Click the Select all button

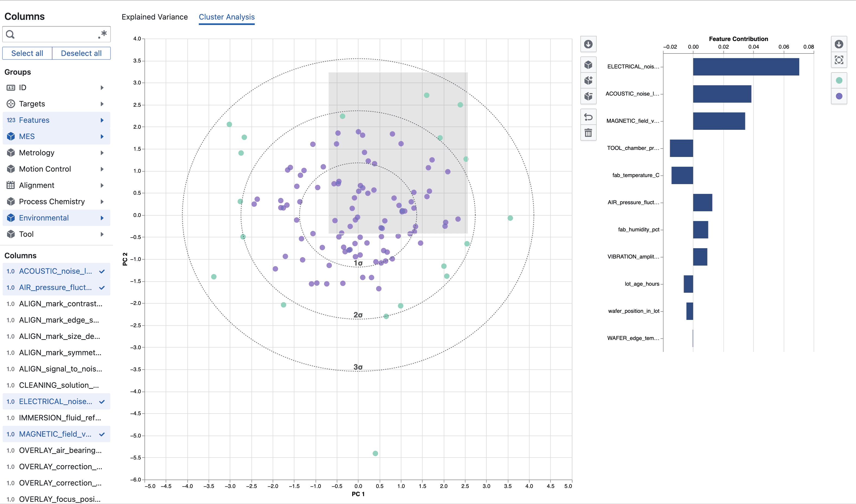(x=27, y=53)
